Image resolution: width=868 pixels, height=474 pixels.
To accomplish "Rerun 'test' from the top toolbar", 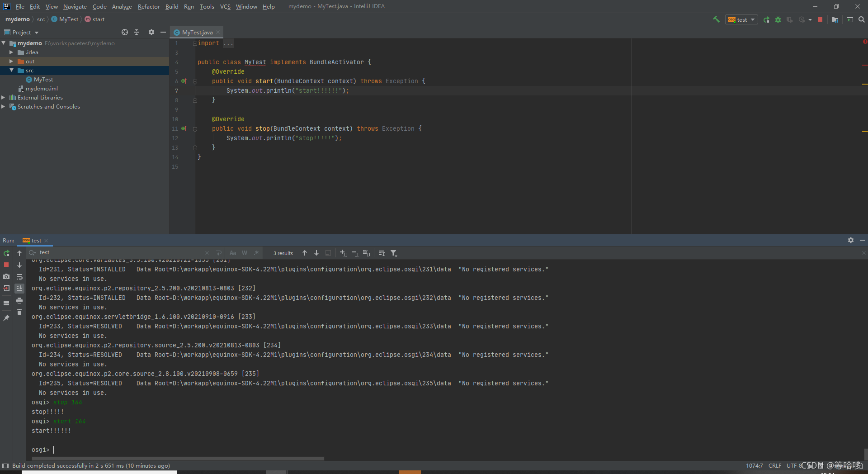I will pos(766,19).
